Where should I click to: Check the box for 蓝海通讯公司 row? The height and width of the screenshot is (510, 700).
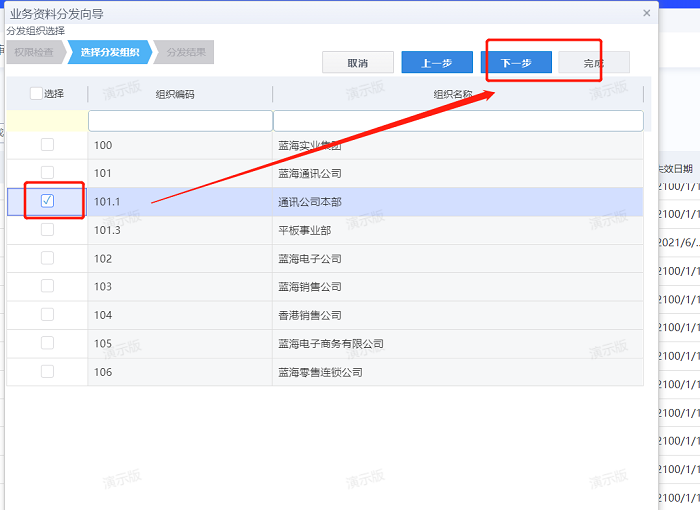[47, 173]
